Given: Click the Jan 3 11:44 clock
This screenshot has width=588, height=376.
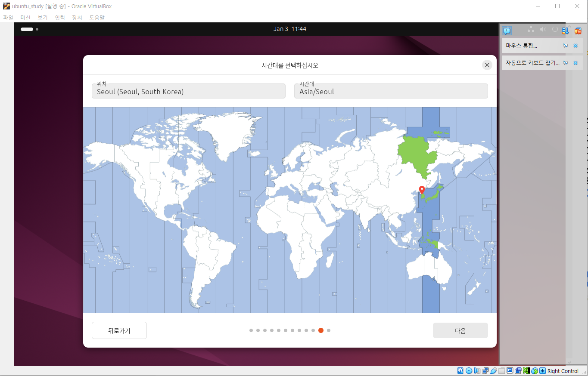Looking at the screenshot, I should pyautogui.click(x=290, y=29).
